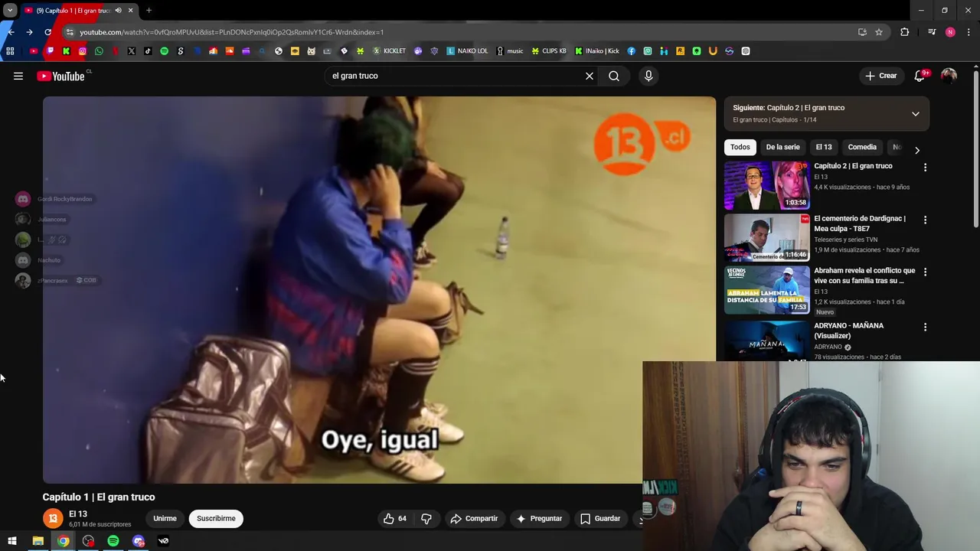This screenshot has width=980, height=551.
Task: Like the video with thumbs up
Action: (x=395, y=519)
